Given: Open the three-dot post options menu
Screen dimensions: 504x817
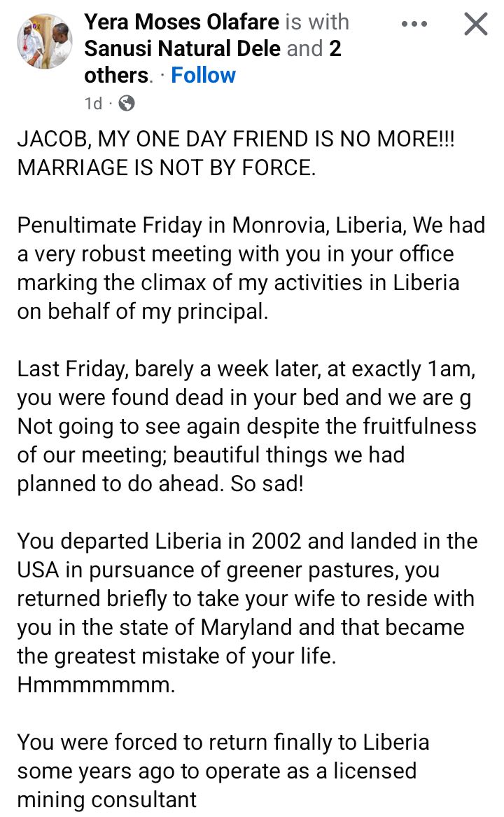Looking at the screenshot, I should (x=414, y=24).
